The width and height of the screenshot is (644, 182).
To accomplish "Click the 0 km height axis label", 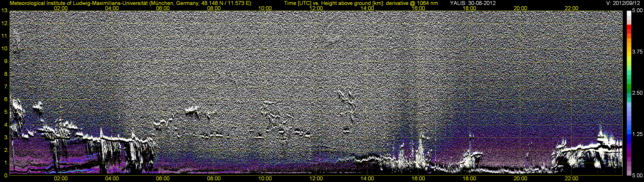I will coord(6,176).
